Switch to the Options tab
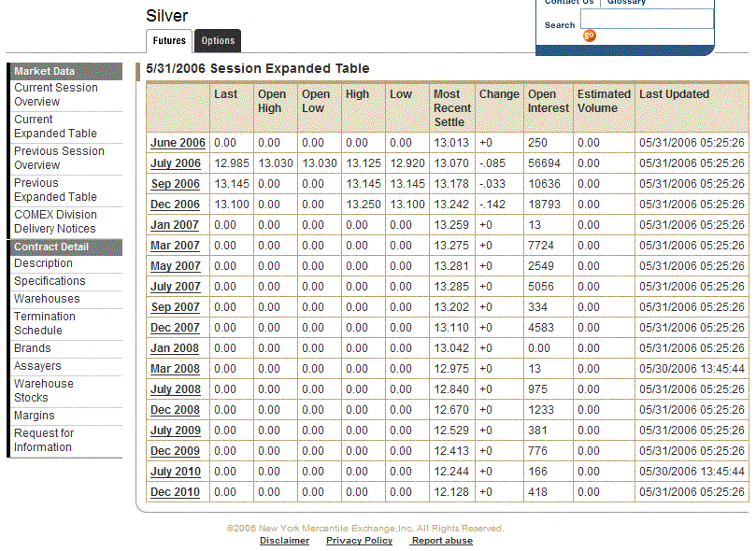This screenshot has width=756, height=551. (218, 41)
